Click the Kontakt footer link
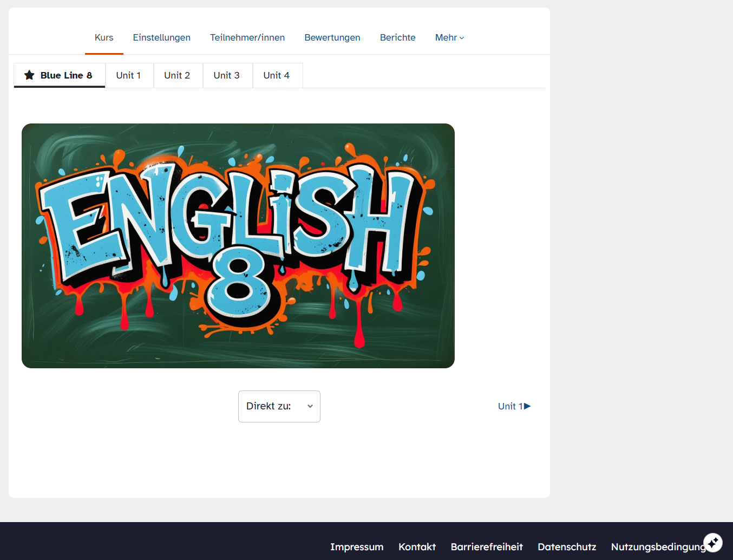Viewport: 733px width, 560px height. pos(417,547)
